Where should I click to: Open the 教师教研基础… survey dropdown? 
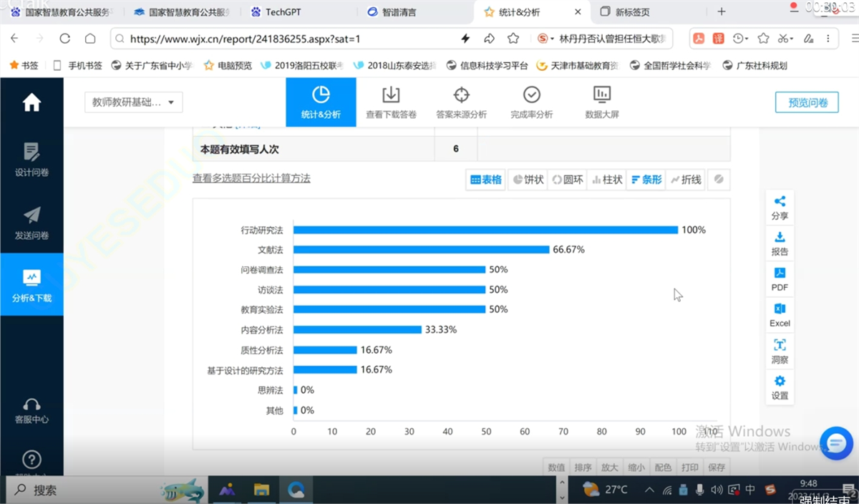pyautogui.click(x=133, y=102)
